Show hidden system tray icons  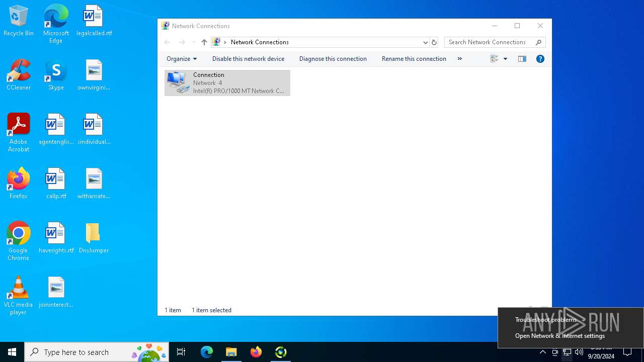point(543,352)
